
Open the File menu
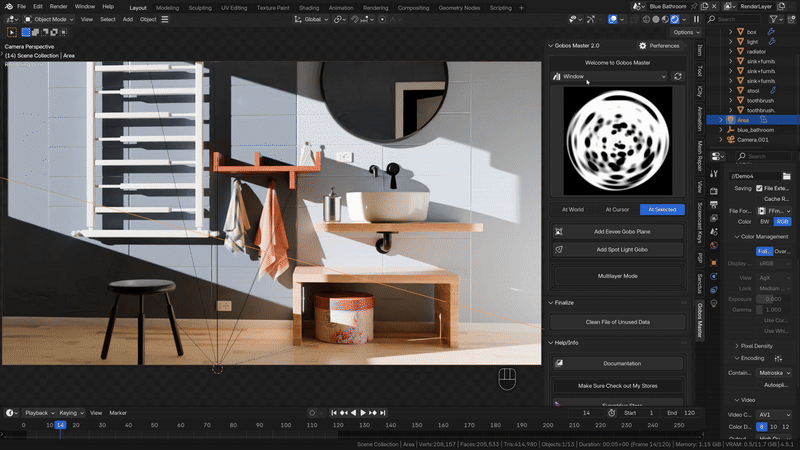(x=21, y=7)
